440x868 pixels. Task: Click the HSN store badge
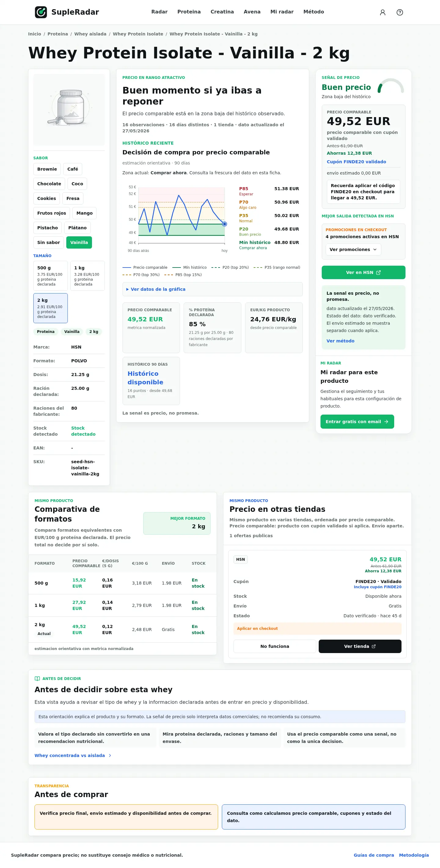pos(240,559)
